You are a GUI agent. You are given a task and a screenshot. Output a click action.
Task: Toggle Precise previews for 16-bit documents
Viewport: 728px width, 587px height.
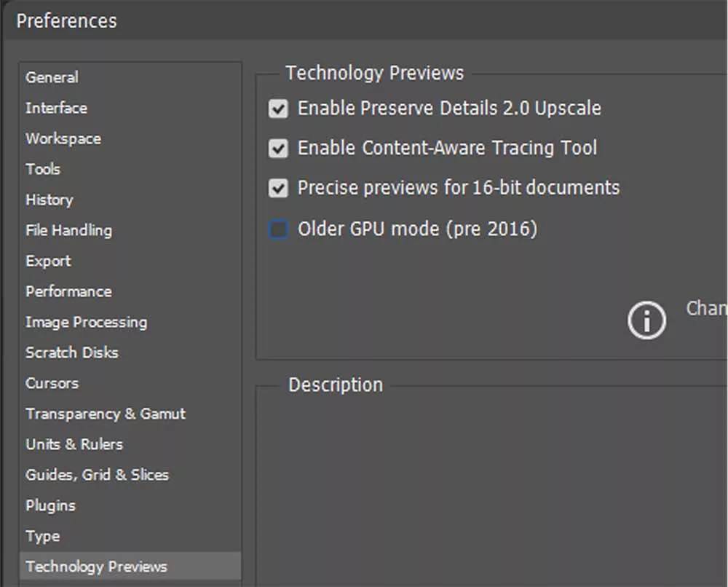click(x=278, y=188)
